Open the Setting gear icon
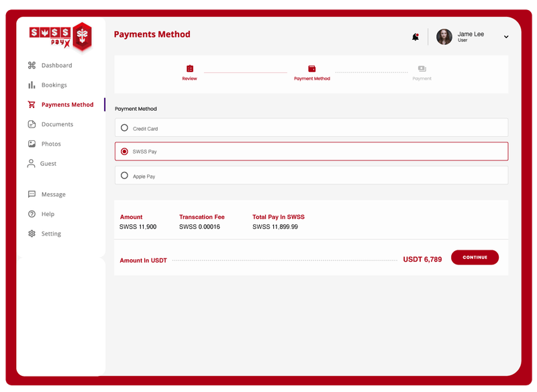This screenshot has width=537, height=392. click(30, 233)
